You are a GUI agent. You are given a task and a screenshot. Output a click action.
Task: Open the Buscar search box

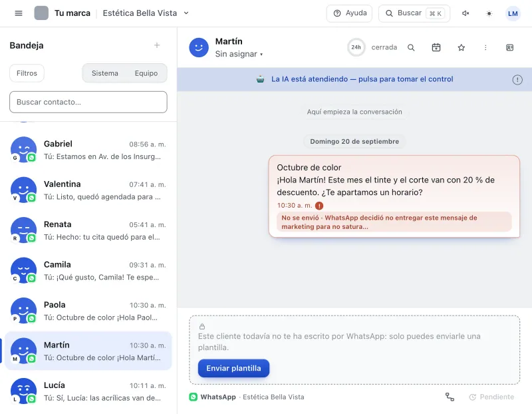coord(414,13)
